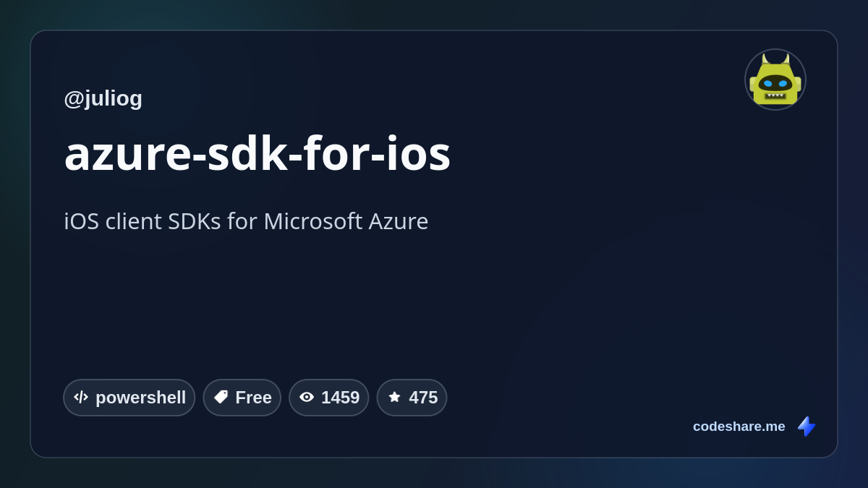Select the azure-sdk-for-ios title
The width and height of the screenshot is (868, 488).
coord(258,153)
